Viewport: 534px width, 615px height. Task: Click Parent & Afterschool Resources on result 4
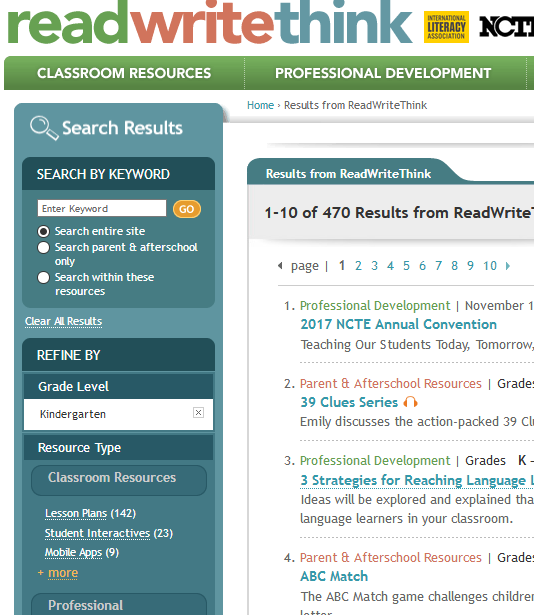391,557
